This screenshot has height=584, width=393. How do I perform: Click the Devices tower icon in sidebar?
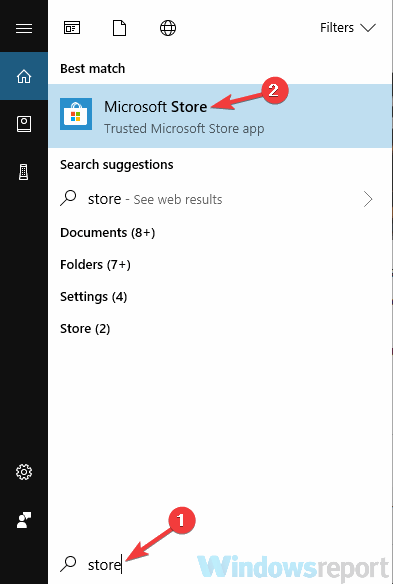pos(24,172)
